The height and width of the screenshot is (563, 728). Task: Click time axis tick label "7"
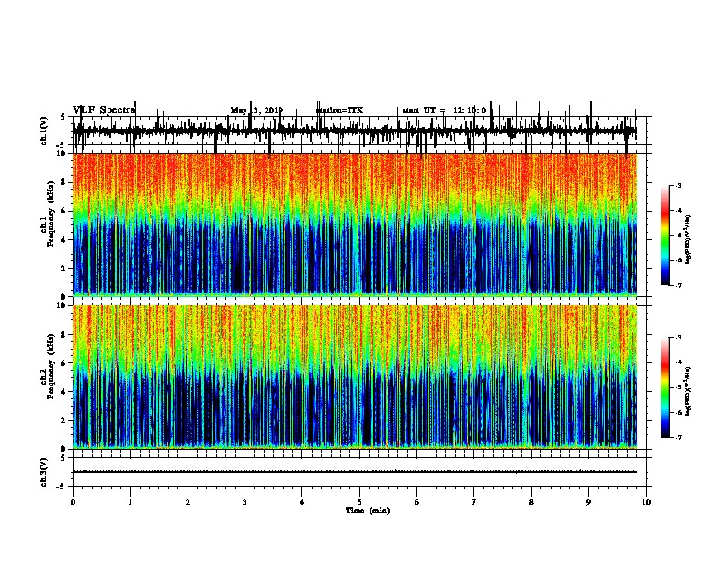point(474,502)
